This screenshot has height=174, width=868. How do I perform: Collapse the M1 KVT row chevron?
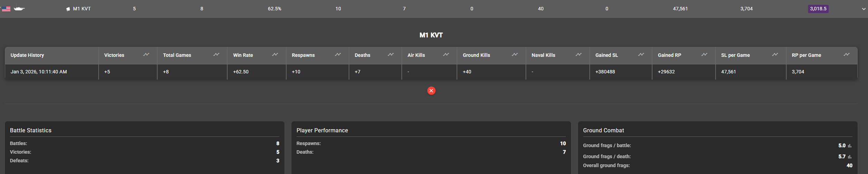pos(864,9)
